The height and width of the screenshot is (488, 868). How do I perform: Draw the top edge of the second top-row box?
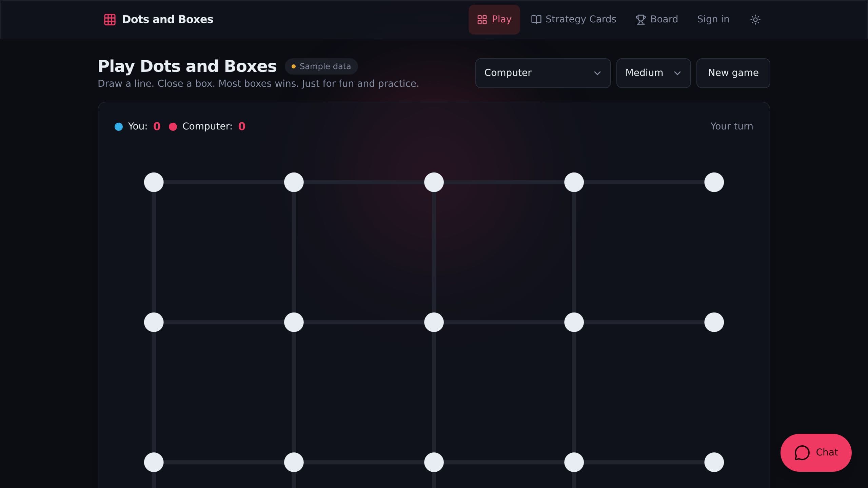364,182
